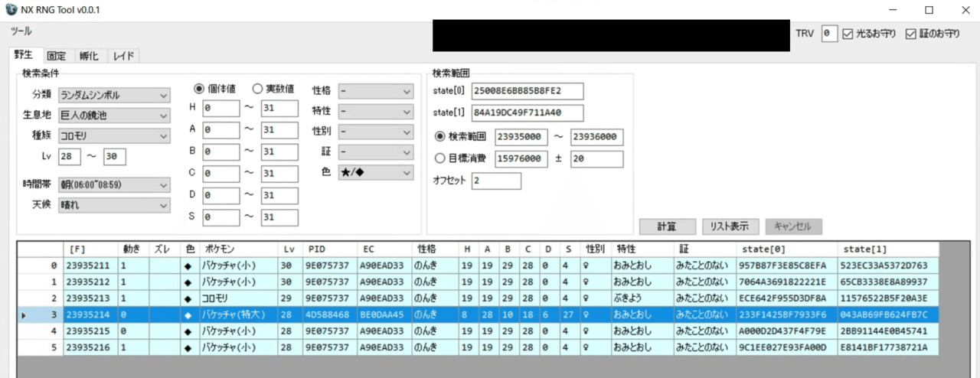Click the H minimum IV field
Viewport: 980px width, 378px height.
pyautogui.click(x=221, y=109)
